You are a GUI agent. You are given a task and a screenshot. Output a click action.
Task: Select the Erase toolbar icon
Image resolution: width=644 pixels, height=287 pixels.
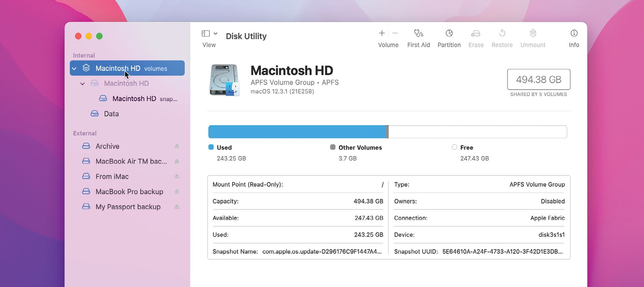[476, 33]
